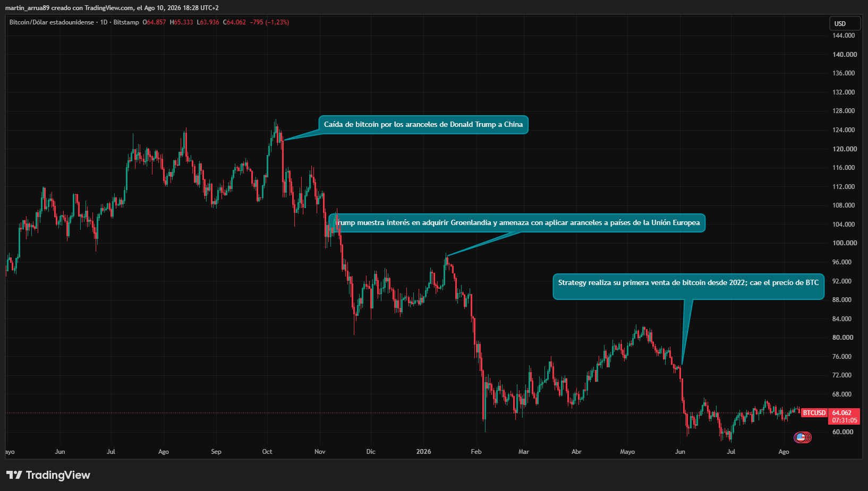Viewport: 868px width, 491px height.
Task: Click the 96.000 price axis label
Action: point(843,262)
